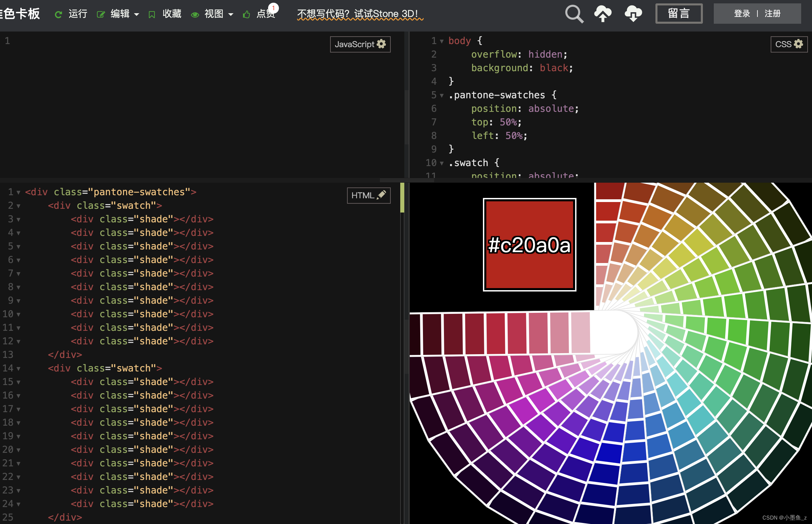The height and width of the screenshot is (524, 812).
Task: Click the 'background: black;' line in CSS
Action: point(522,68)
